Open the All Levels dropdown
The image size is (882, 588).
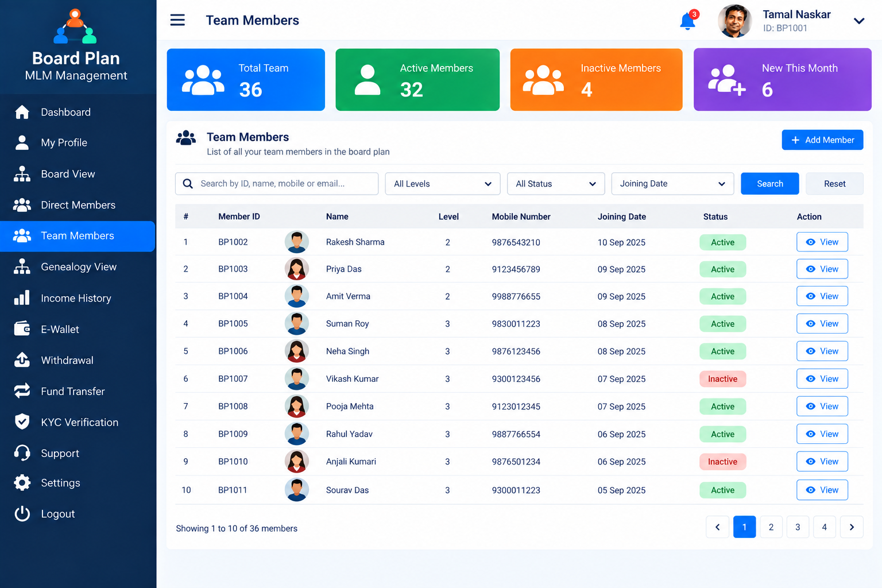tap(443, 184)
